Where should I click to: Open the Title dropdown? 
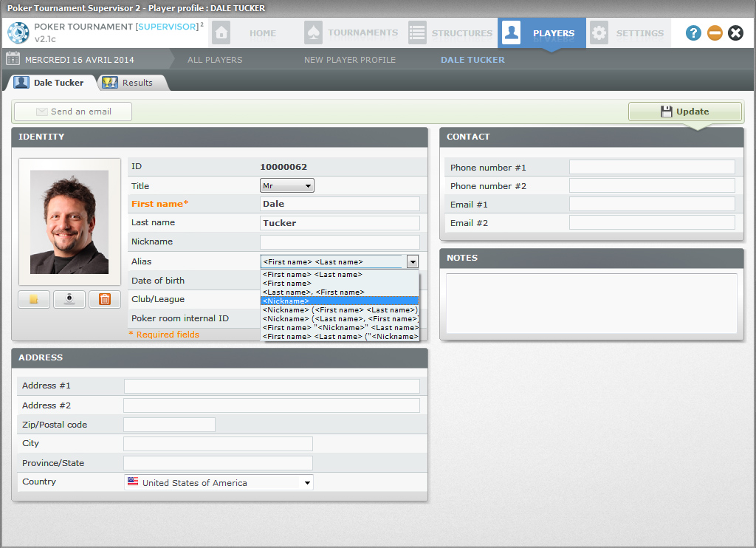tap(287, 186)
